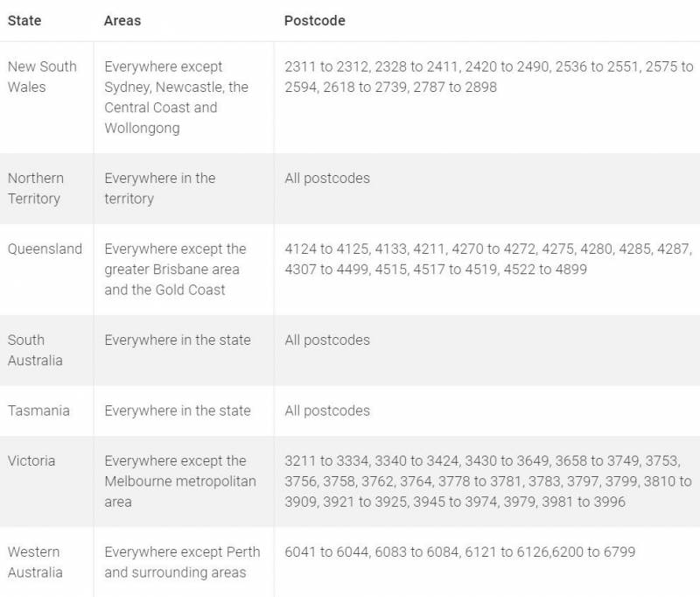Click the areas text mentioning Sydney and Wollongong

(176, 97)
